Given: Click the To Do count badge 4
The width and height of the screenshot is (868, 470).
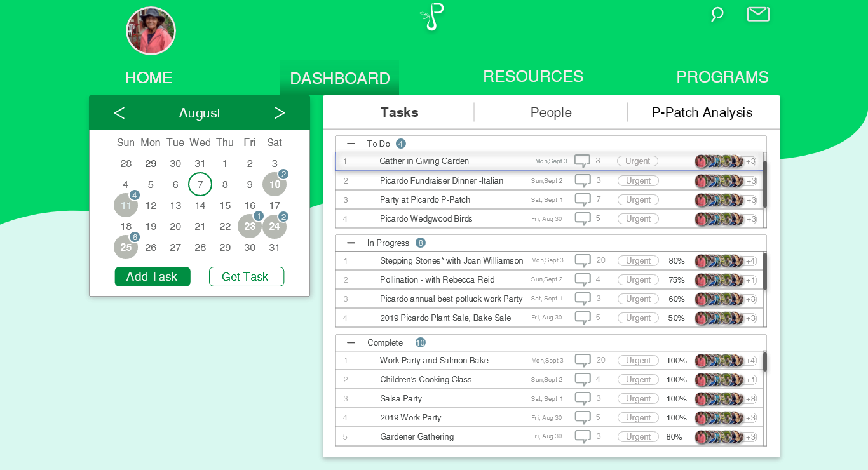Looking at the screenshot, I should tap(401, 144).
